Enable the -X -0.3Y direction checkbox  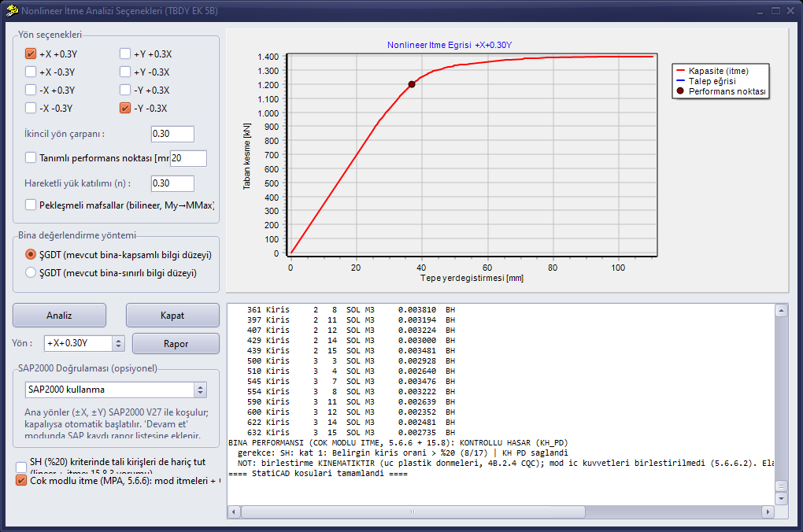tap(31, 108)
